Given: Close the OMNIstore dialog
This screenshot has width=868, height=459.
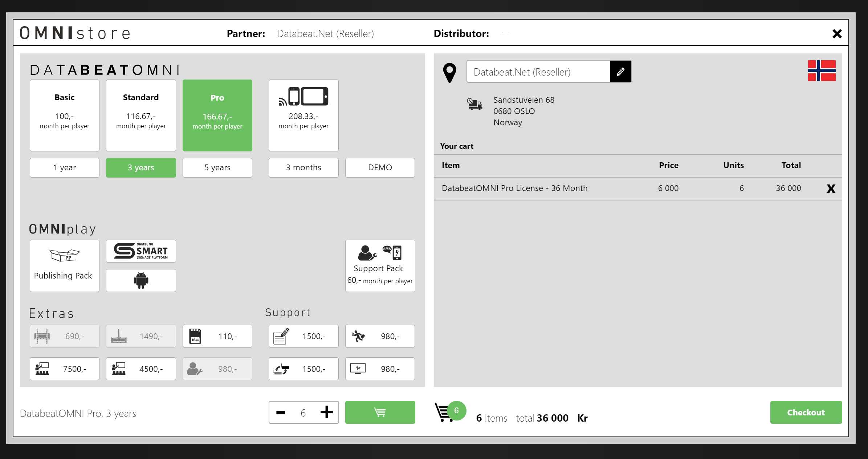Looking at the screenshot, I should pyautogui.click(x=837, y=34).
